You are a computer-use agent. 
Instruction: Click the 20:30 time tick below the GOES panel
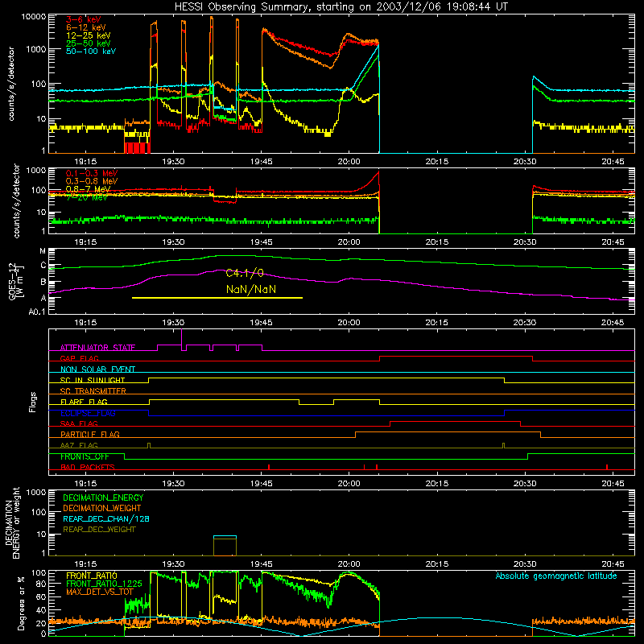tap(525, 323)
